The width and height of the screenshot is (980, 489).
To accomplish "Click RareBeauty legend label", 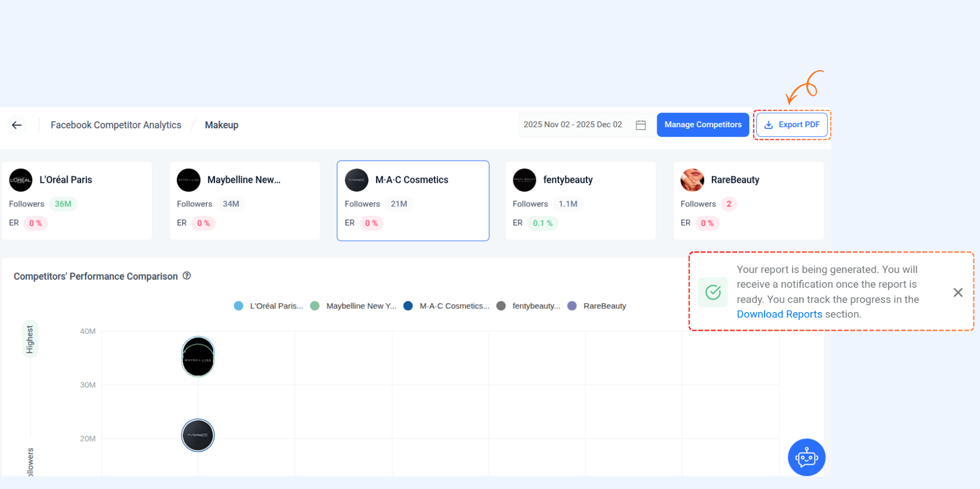I will [x=605, y=306].
